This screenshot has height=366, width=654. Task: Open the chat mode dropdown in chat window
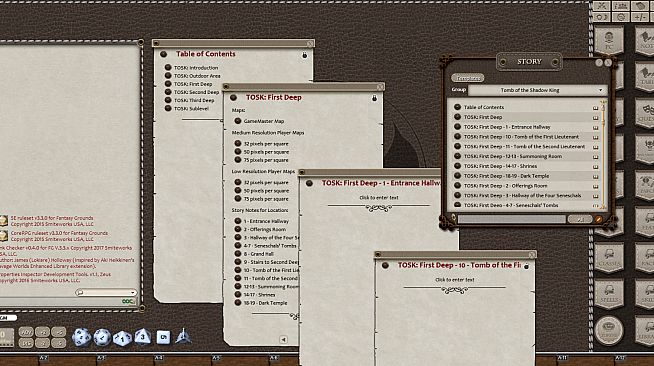(106, 292)
